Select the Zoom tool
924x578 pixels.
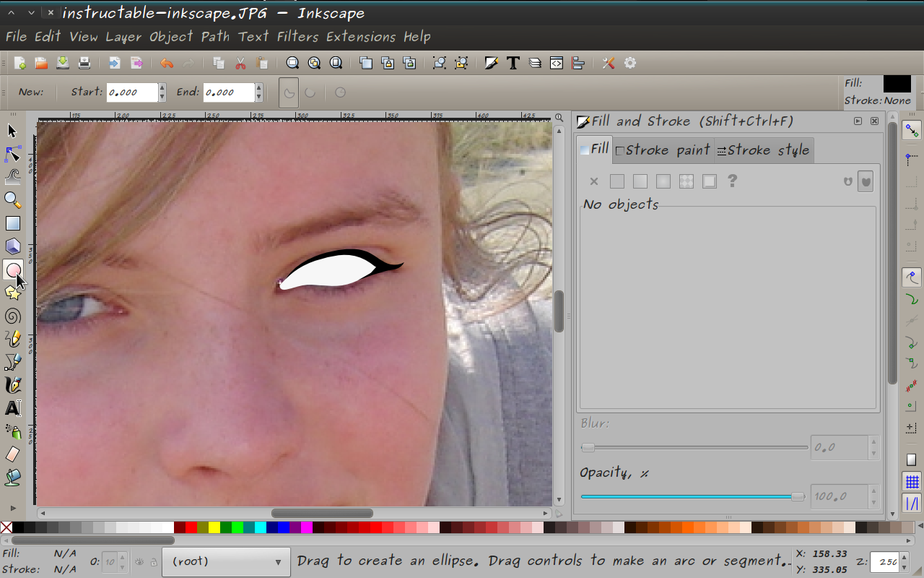(x=12, y=200)
